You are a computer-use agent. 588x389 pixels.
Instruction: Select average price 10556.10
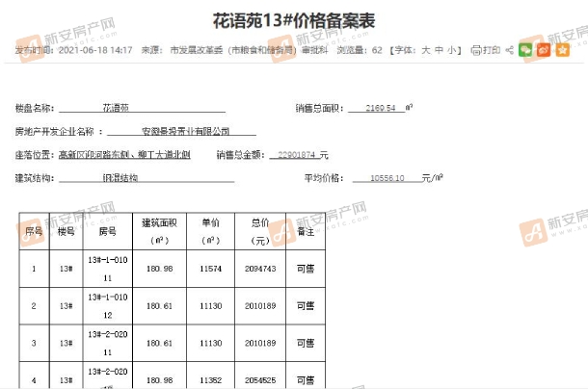tap(388, 178)
